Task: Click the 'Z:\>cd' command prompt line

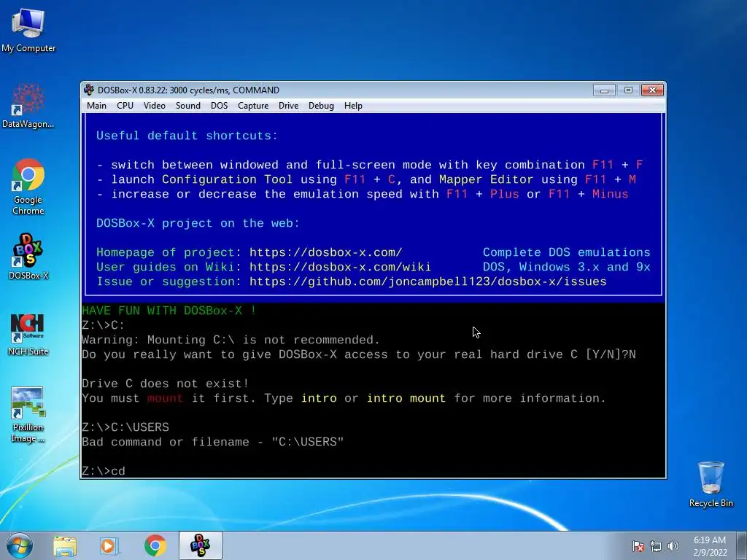Action: 104,472
